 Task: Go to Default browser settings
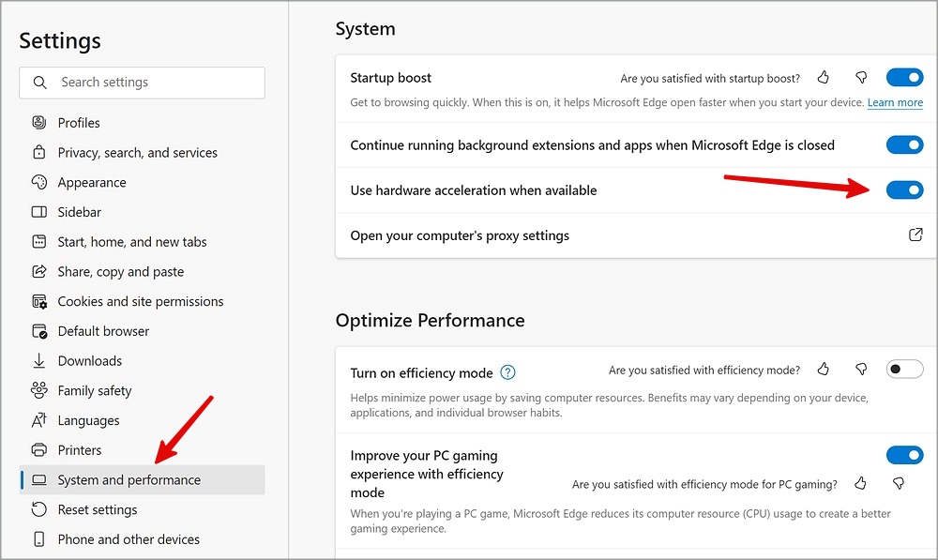pos(142,331)
